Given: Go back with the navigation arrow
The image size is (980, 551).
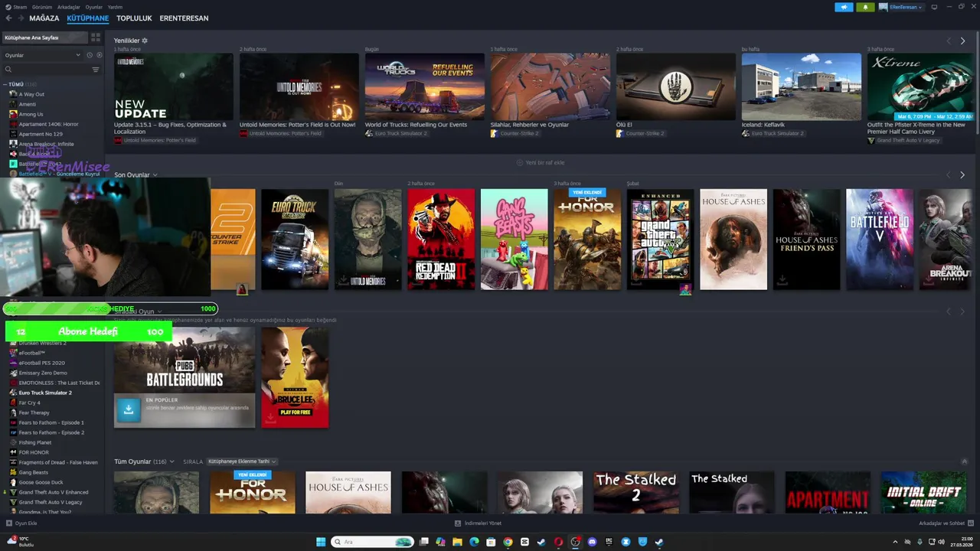Looking at the screenshot, I should tap(9, 18).
